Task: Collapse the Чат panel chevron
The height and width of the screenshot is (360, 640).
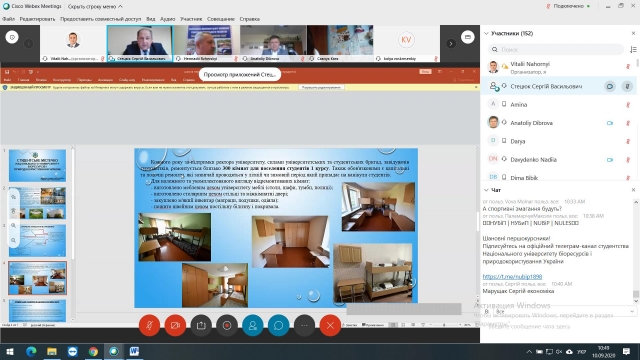Action: point(486,190)
